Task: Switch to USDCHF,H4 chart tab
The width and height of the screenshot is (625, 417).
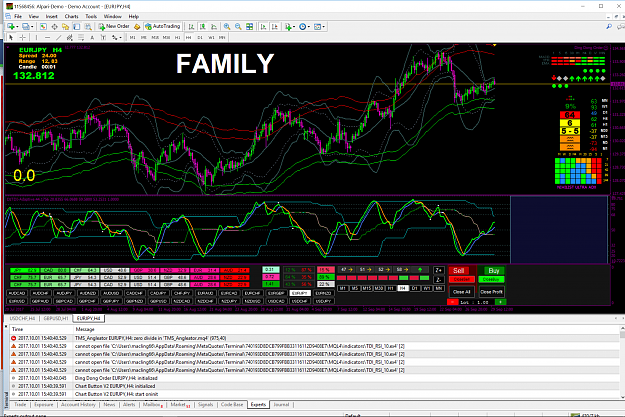Action: 22,318
